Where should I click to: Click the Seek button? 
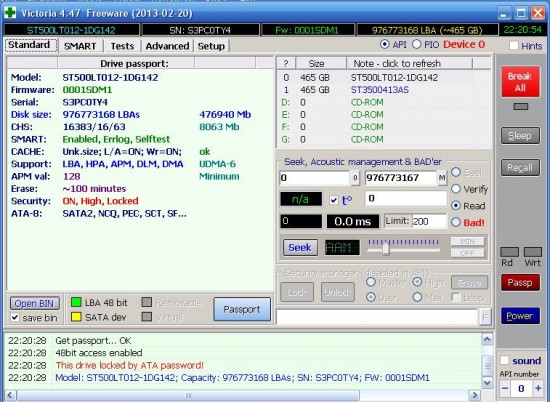300,248
